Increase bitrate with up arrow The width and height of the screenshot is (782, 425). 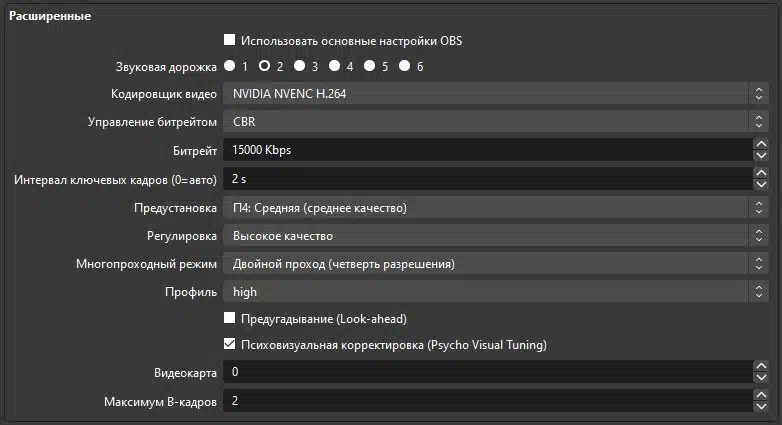pyautogui.click(x=761, y=144)
